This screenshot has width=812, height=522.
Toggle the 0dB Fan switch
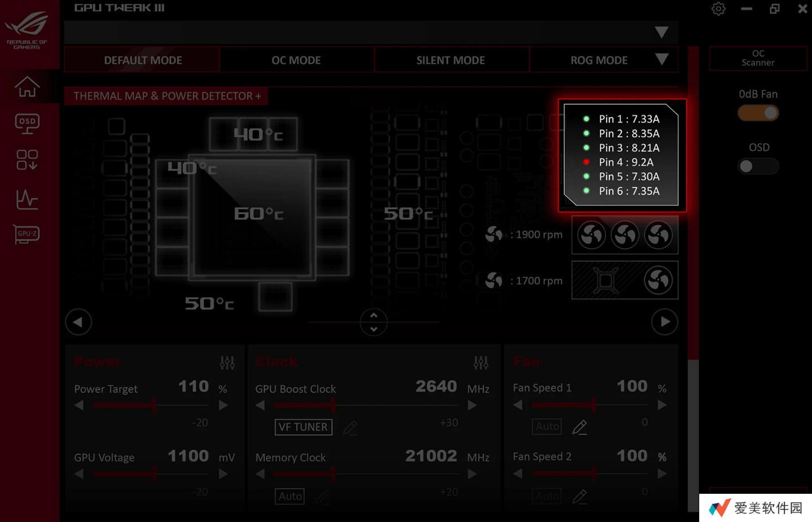pos(758,113)
